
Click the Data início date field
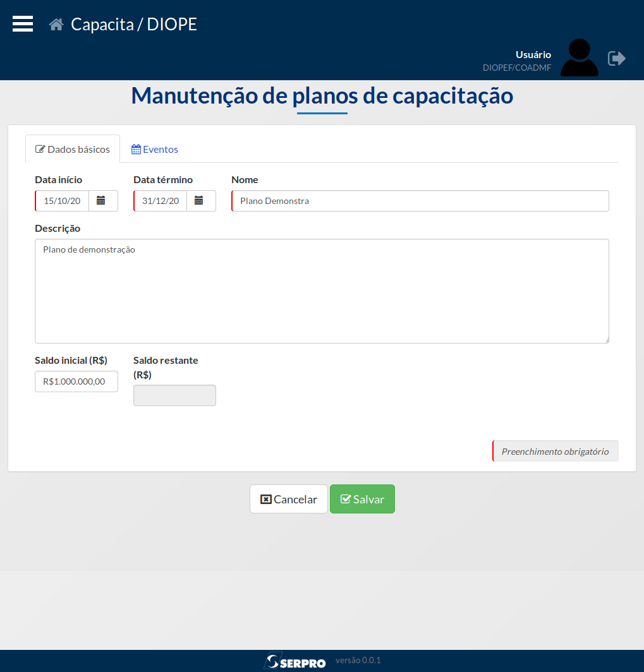pos(61,200)
